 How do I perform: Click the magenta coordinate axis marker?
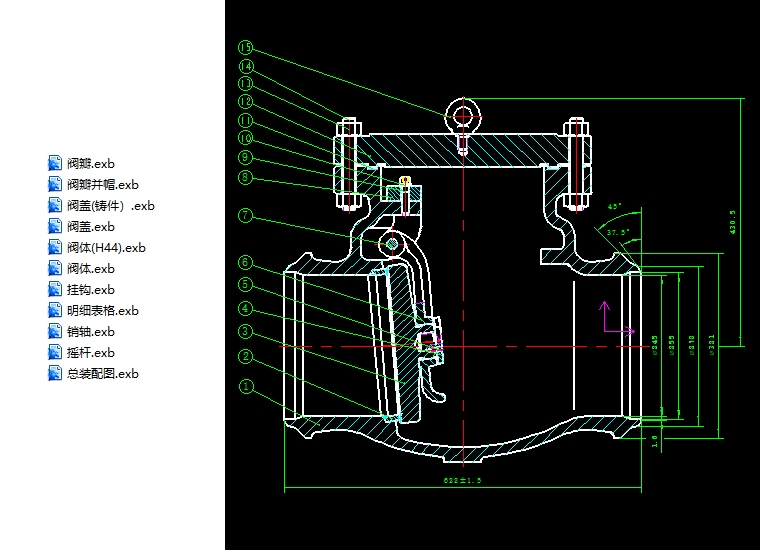606,319
